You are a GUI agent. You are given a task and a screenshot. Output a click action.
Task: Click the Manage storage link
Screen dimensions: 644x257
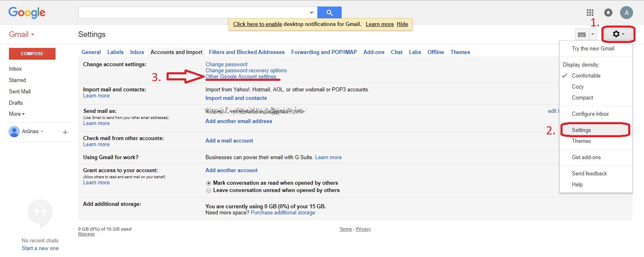click(x=86, y=234)
